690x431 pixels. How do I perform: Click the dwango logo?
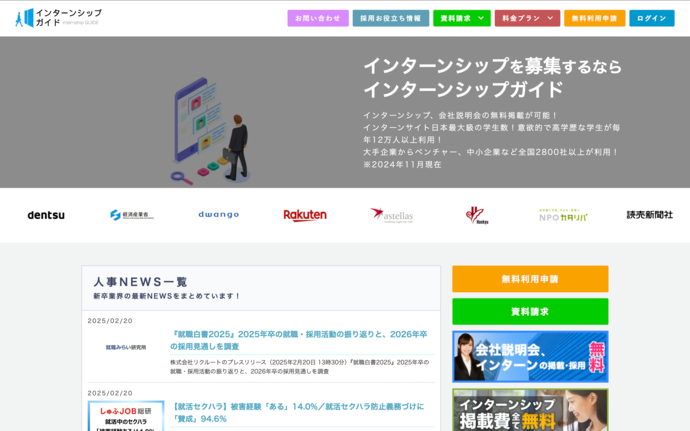point(218,215)
